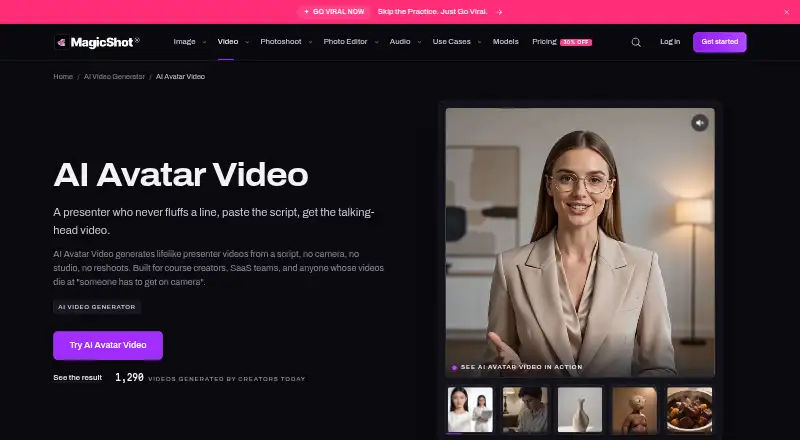Click 'Skip the Practice. Just Go Viral.' text

(x=433, y=12)
